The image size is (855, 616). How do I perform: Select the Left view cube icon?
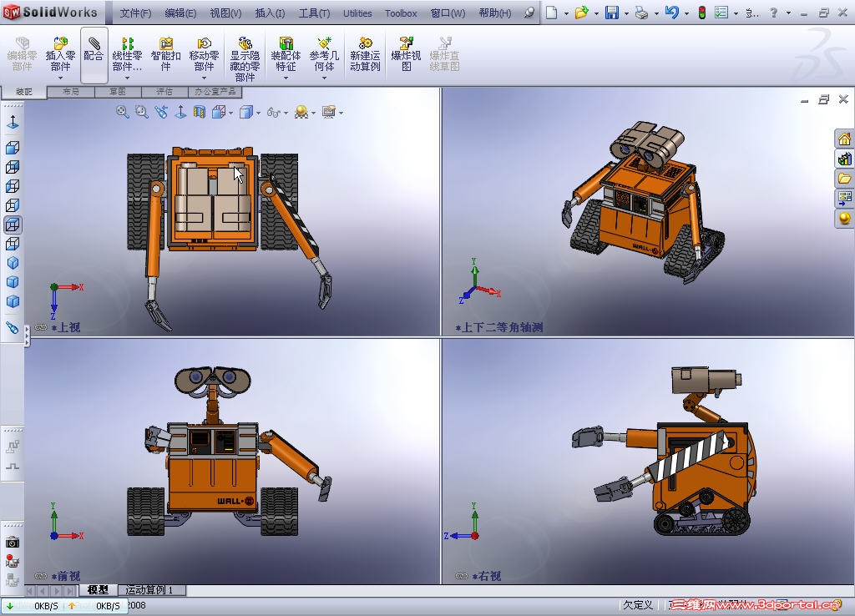pyautogui.click(x=13, y=186)
